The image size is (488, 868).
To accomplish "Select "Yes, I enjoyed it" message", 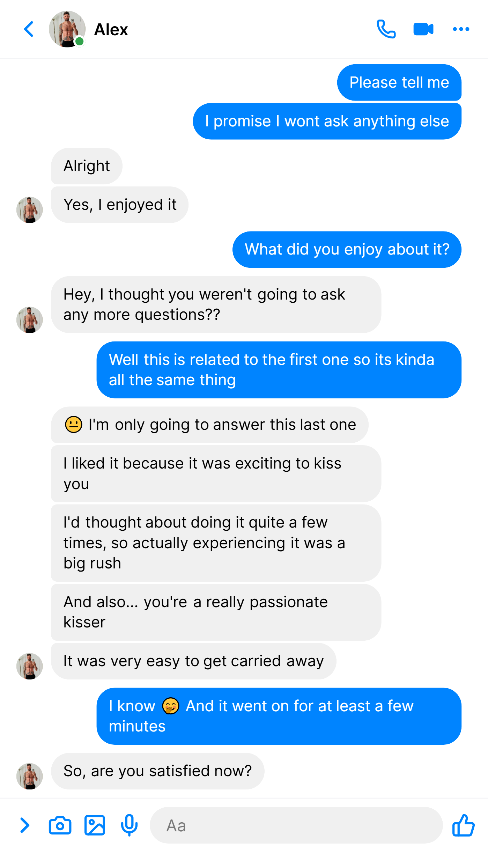I will click(120, 205).
